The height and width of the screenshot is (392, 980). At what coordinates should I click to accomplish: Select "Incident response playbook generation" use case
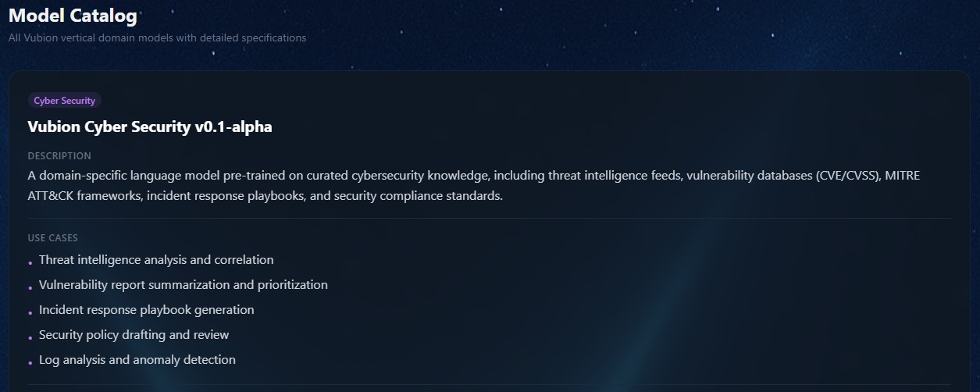pyautogui.click(x=147, y=310)
